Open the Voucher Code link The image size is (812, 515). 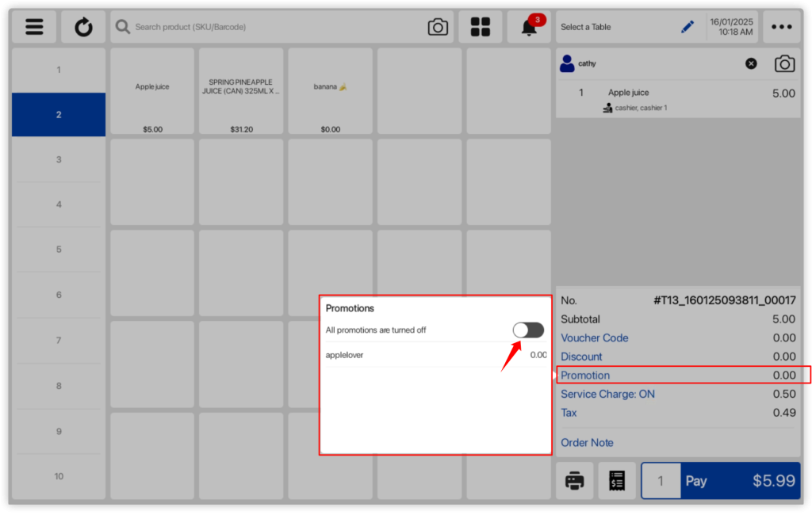(594, 338)
